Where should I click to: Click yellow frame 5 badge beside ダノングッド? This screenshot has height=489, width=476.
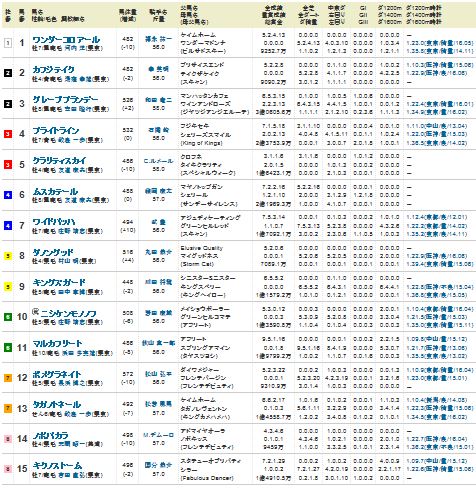click(8, 256)
